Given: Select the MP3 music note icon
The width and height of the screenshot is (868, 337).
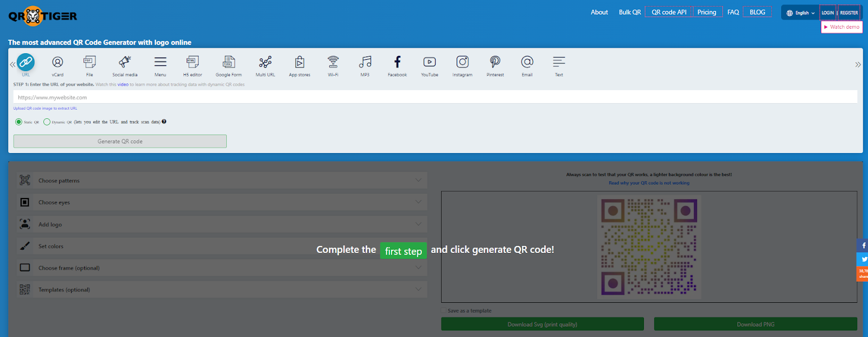Looking at the screenshot, I should click(365, 62).
